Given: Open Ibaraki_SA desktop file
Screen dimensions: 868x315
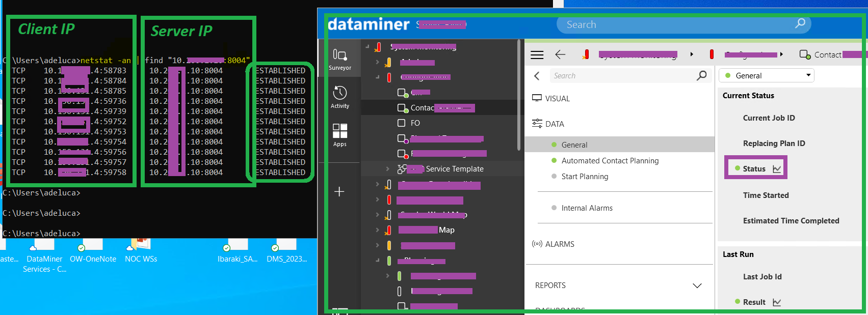Looking at the screenshot, I should click(x=238, y=252).
